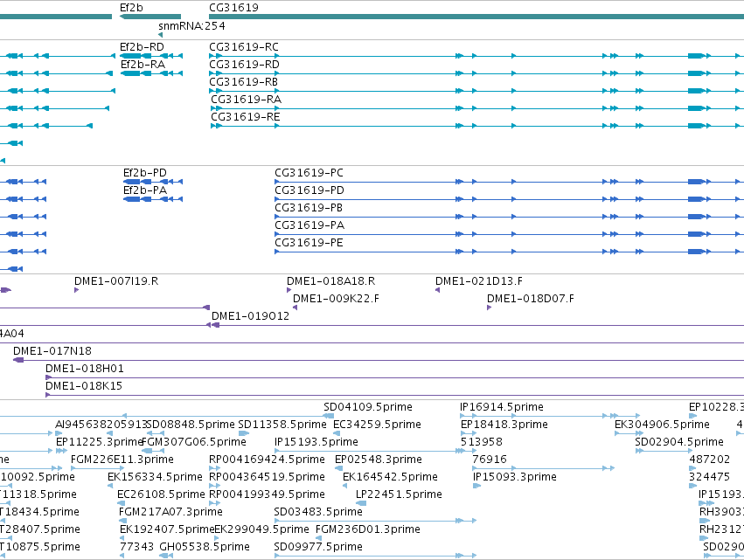The height and width of the screenshot is (560, 744).
Task: Click BAC end DME1-018A18.R
Action: (x=331, y=281)
